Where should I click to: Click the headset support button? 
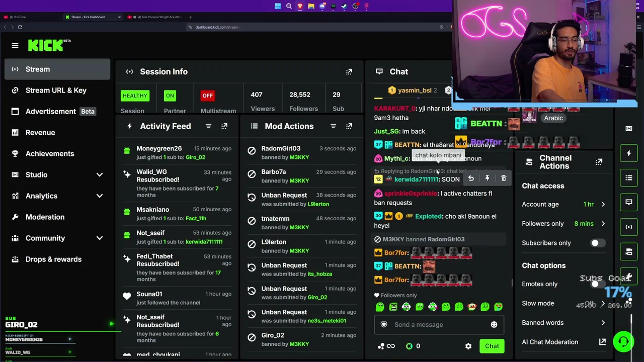[x=623, y=342]
